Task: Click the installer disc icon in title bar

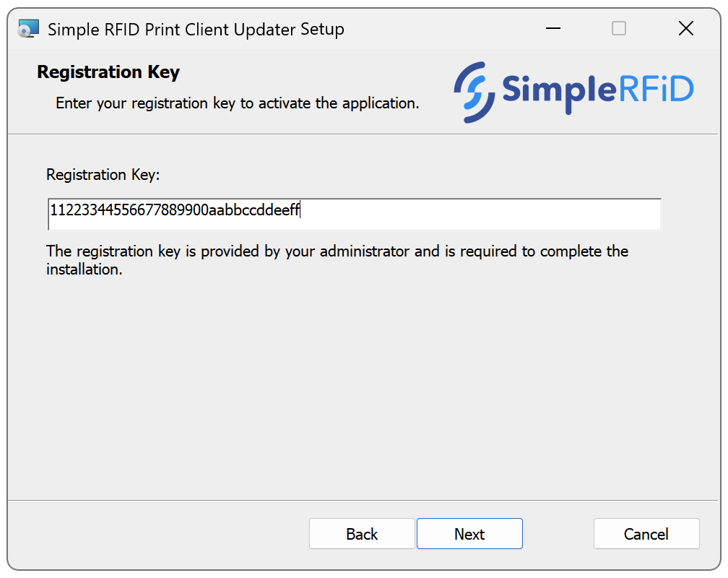Action: pyautogui.click(x=27, y=29)
